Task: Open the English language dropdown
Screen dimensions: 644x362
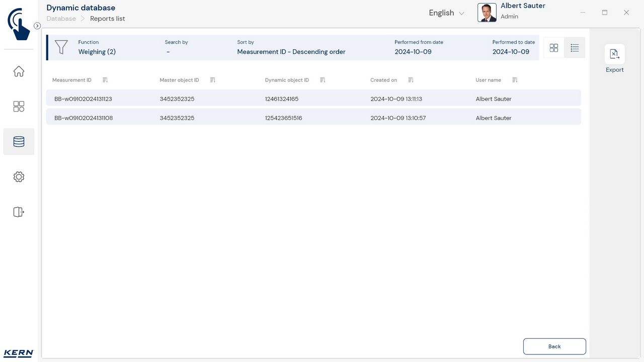Action: tap(446, 13)
